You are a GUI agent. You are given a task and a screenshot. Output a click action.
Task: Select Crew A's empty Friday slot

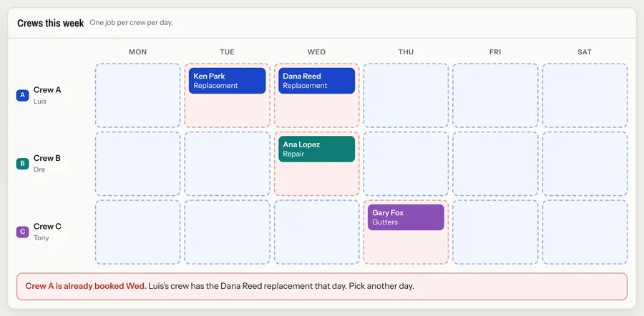tap(495, 95)
